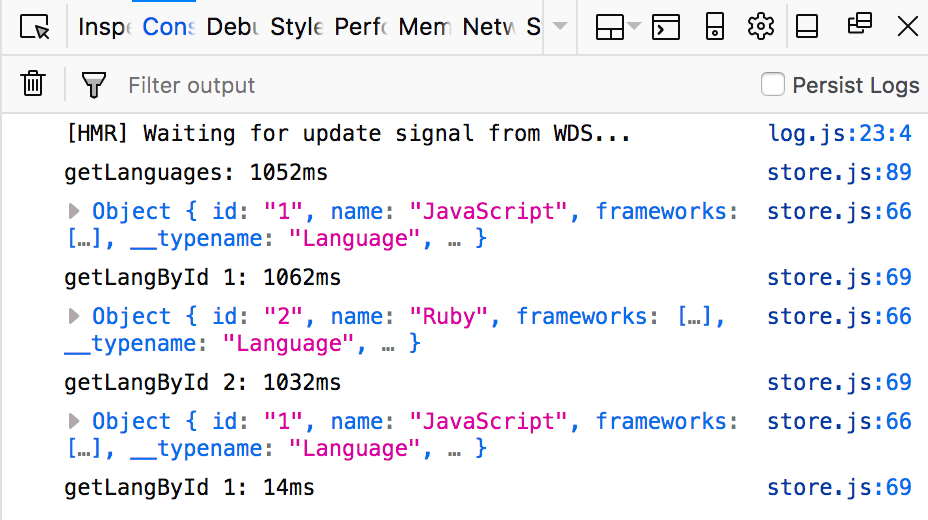Select the HMR waiting message text
Screen dimensions: 928x520
[x=348, y=134]
